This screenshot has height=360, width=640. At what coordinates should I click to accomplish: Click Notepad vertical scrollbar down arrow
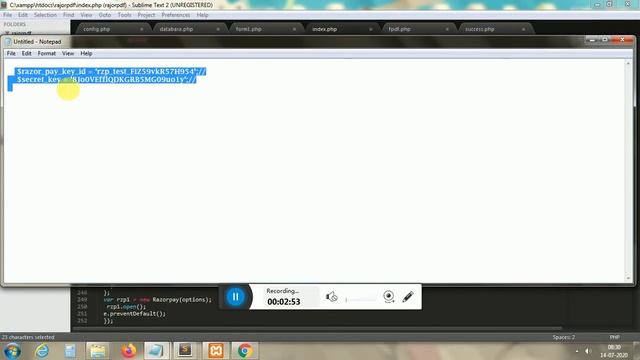[x=628, y=278]
